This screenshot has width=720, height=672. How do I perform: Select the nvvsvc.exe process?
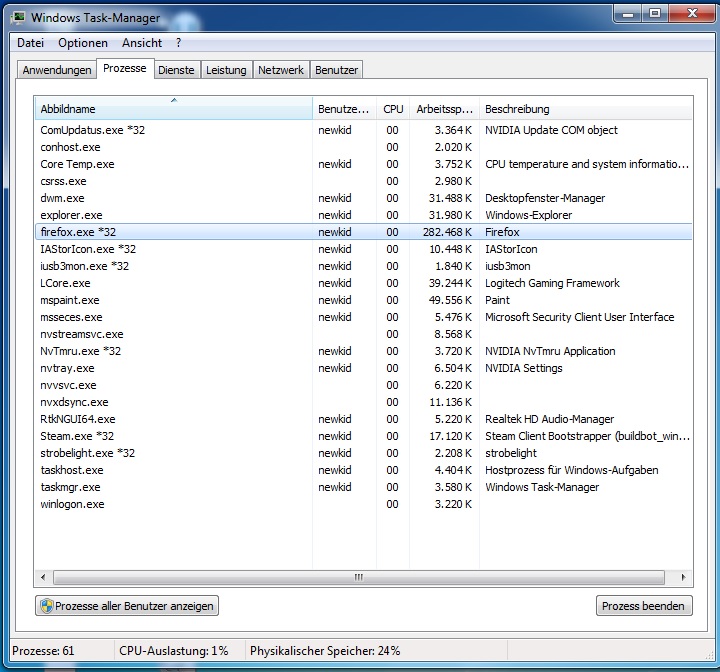point(364,385)
